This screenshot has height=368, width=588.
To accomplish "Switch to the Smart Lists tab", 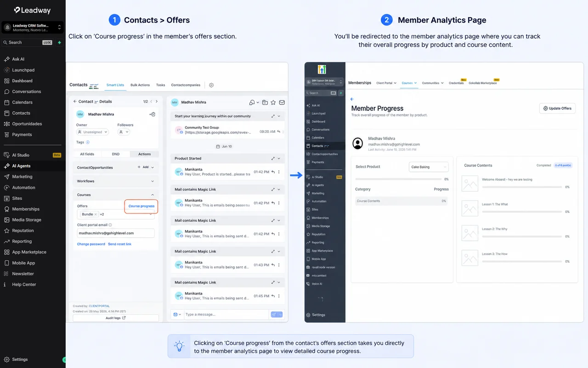I will (115, 85).
